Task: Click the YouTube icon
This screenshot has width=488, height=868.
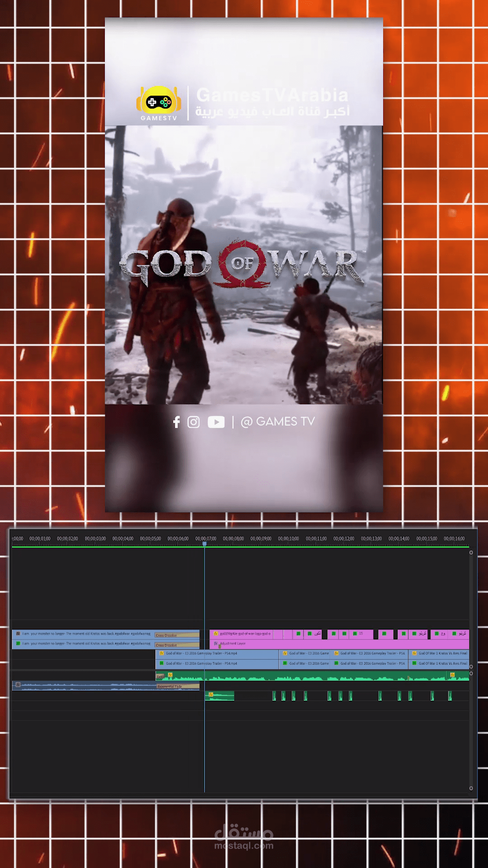Action: pos(216,422)
